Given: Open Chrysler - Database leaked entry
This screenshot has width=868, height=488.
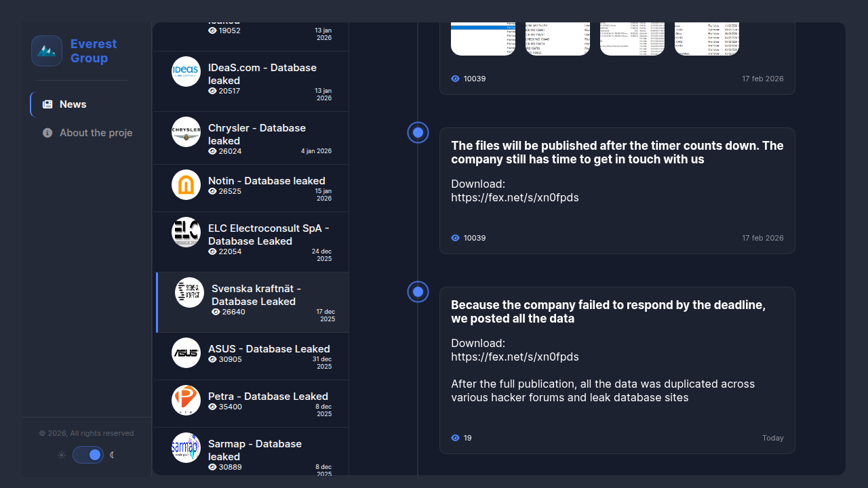Looking at the screenshot, I should coord(257,134).
